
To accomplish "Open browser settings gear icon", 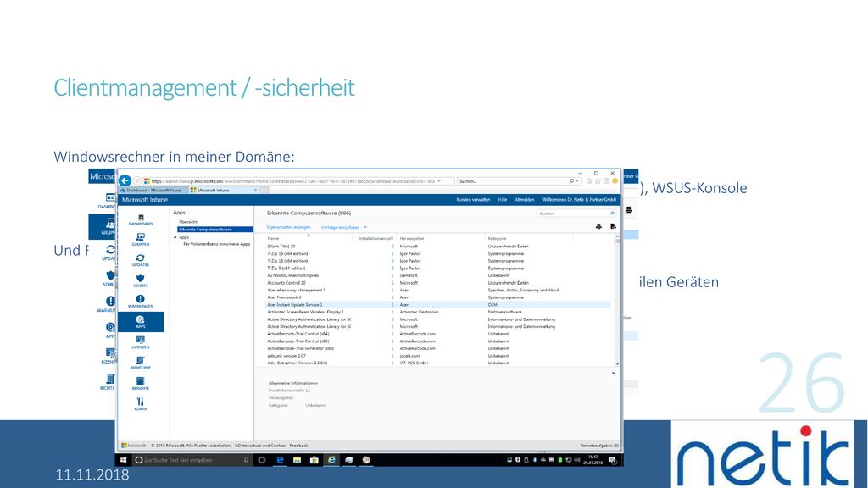I will [x=606, y=181].
